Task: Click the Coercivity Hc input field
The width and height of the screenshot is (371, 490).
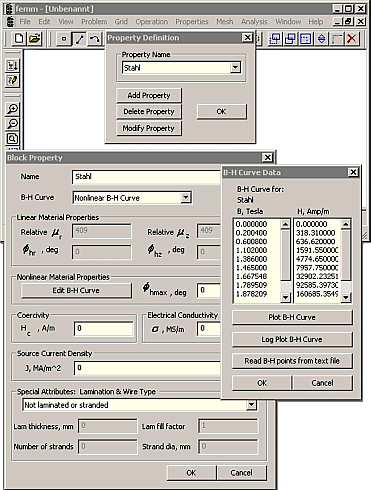Action: 103,329
